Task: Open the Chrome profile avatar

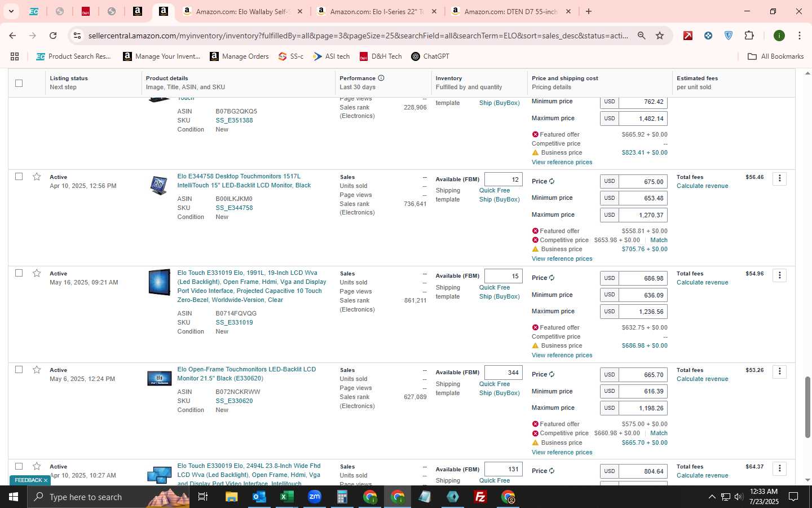Action: pyautogui.click(x=779, y=36)
